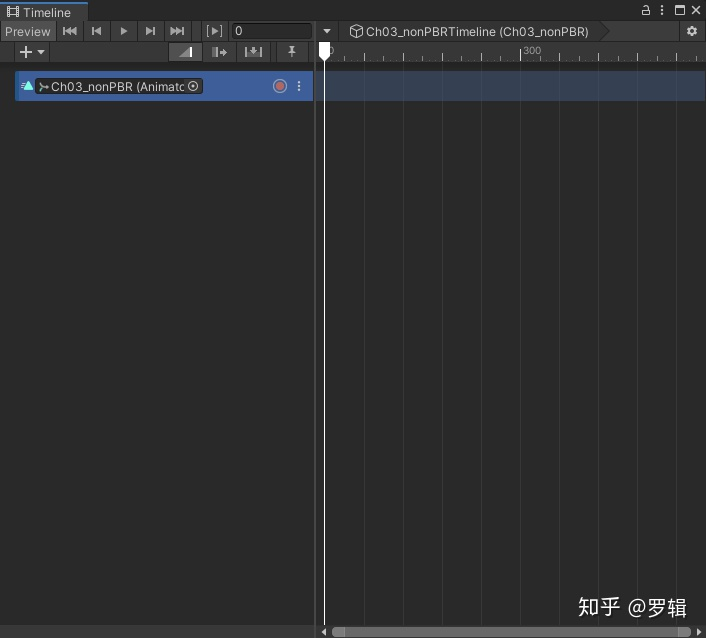Advance to the next frame
The width and height of the screenshot is (706, 638).
[150, 31]
